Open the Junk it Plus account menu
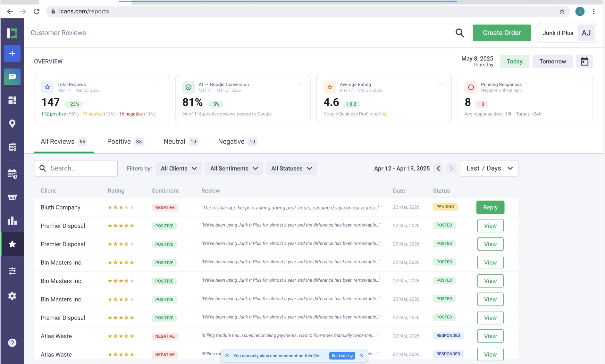This screenshot has width=605, height=364. click(x=567, y=33)
